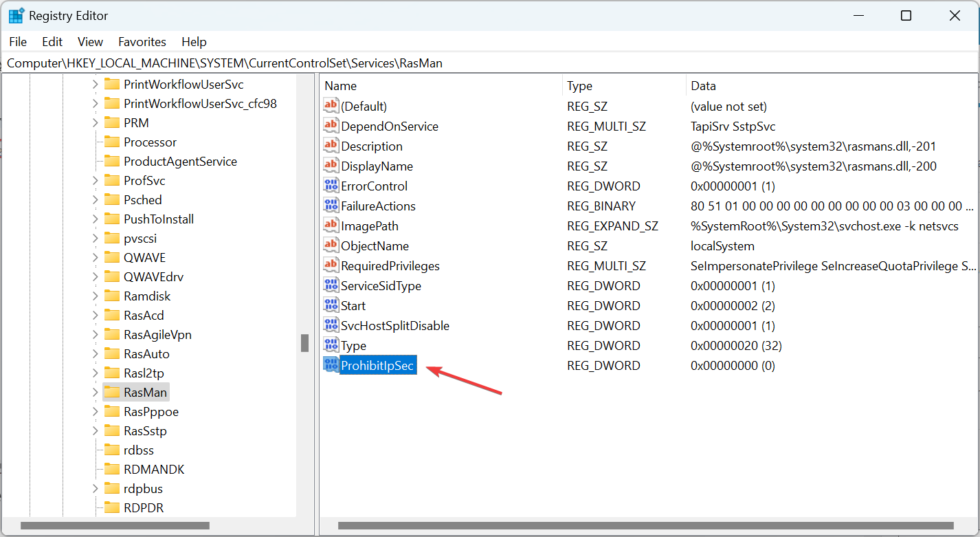Select the Type DWORD value icon
980x537 pixels.
pyautogui.click(x=331, y=345)
